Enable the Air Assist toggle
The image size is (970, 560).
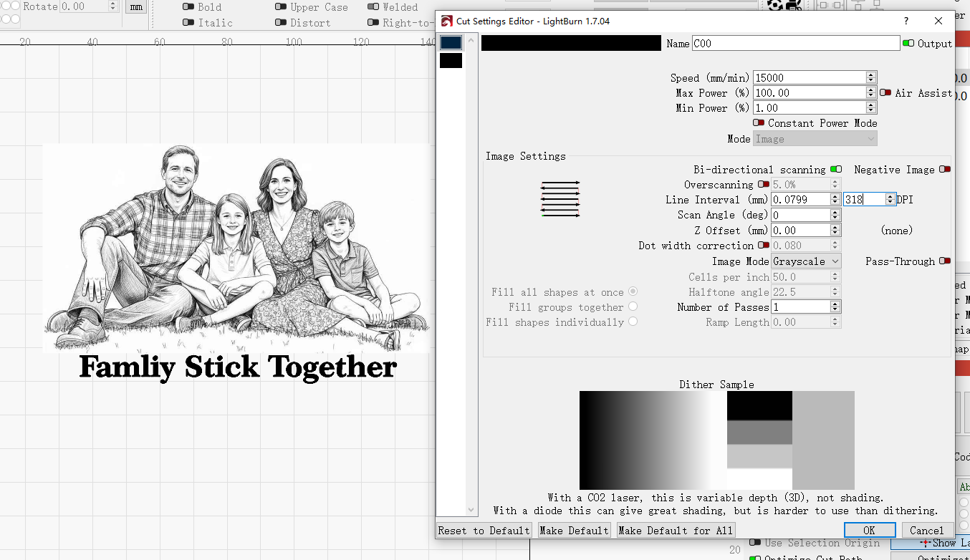[885, 93]
